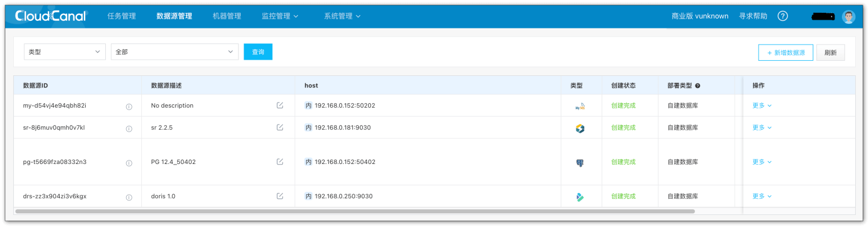868x226 pixels.
Task: Click the 内 badge for 192.168.0.152:50202
Action: 308,105
